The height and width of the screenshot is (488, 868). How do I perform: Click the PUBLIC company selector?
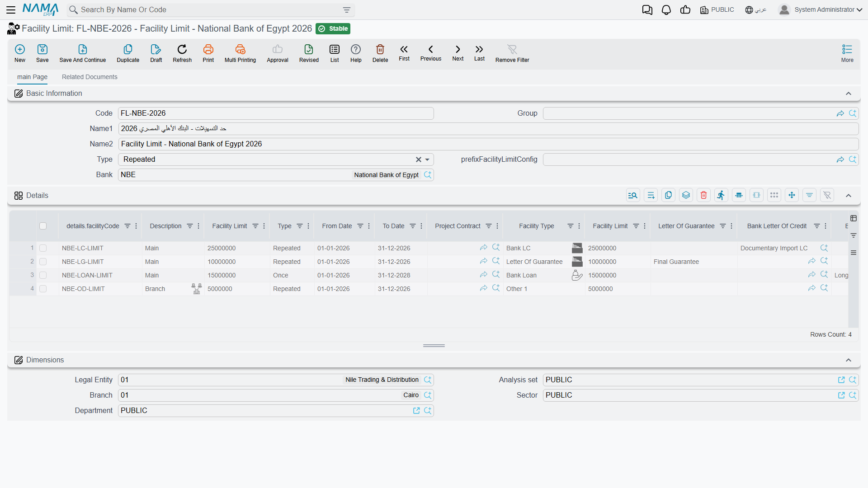(x=717, y=10)
